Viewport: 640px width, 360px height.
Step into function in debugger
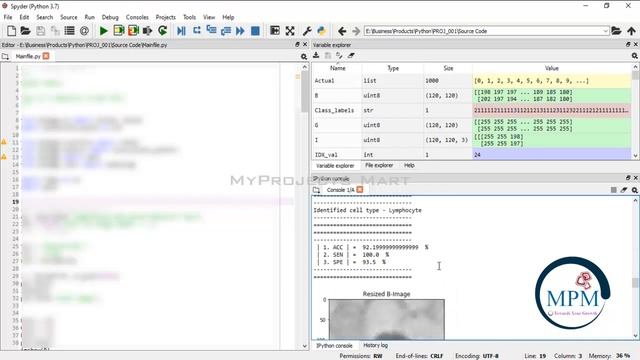click(211, 31)
